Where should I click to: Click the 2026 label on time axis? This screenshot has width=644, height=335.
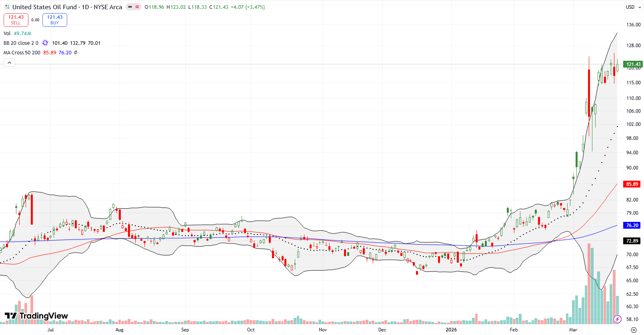coord(451,330)
